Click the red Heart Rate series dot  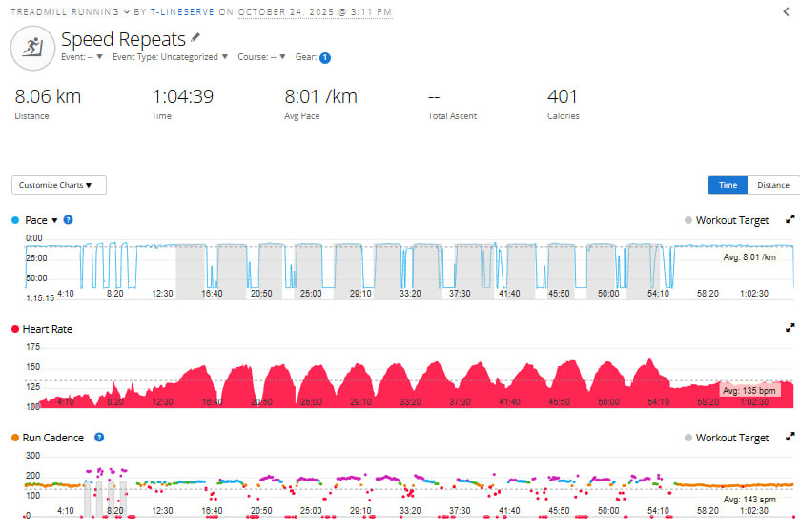15,329
